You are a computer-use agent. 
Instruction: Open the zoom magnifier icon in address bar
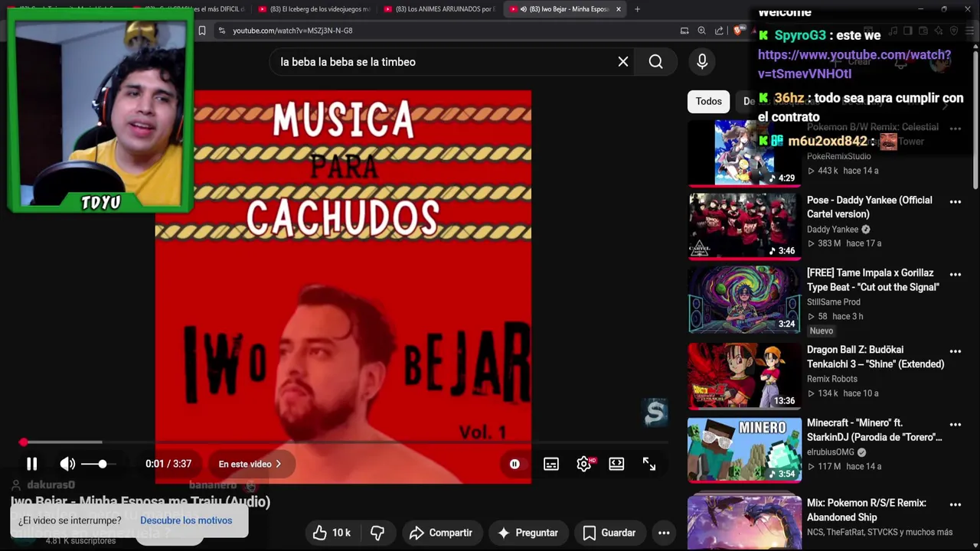point(701,31)
